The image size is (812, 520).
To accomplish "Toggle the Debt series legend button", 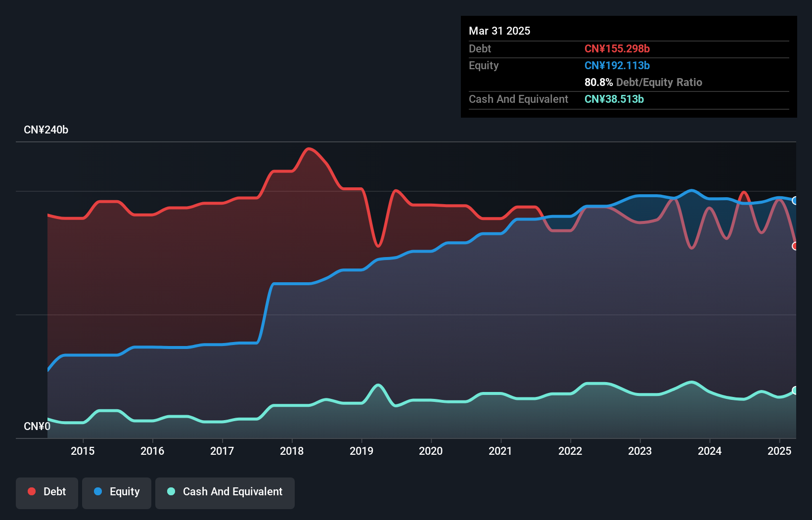I will click(x=47, y=493).
